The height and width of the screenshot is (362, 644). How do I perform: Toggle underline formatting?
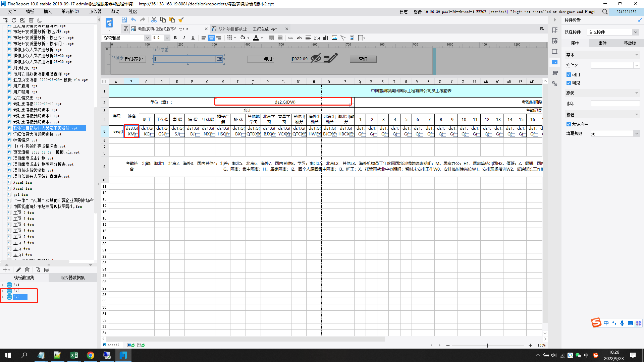pyautogui.click(x=193, y=38)
